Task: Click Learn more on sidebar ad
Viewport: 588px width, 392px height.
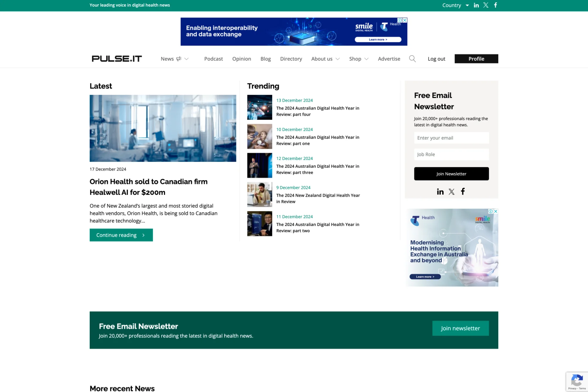Action: (x=425, y=277)
